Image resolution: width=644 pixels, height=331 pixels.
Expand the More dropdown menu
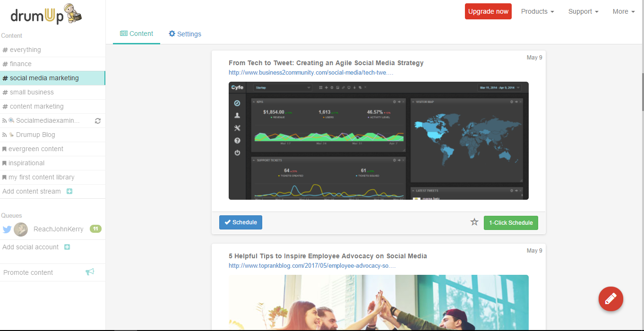(x=623, y=11)
